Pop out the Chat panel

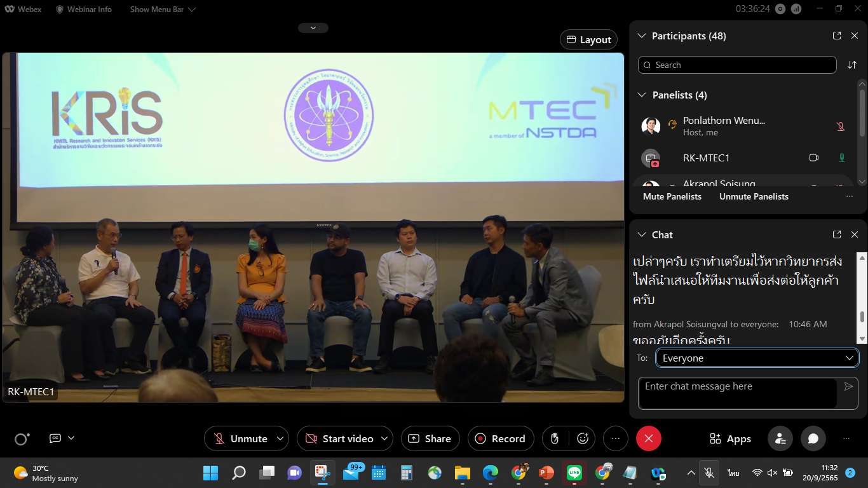click(837, 234)
